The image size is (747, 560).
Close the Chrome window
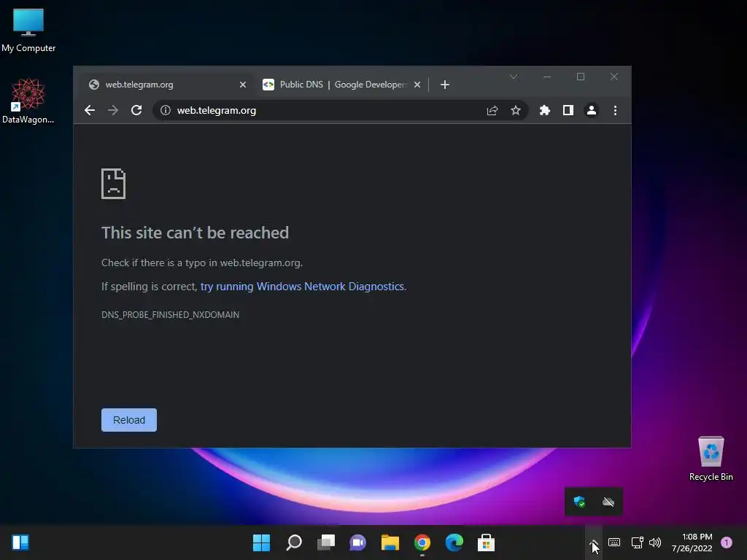(614, 77)
